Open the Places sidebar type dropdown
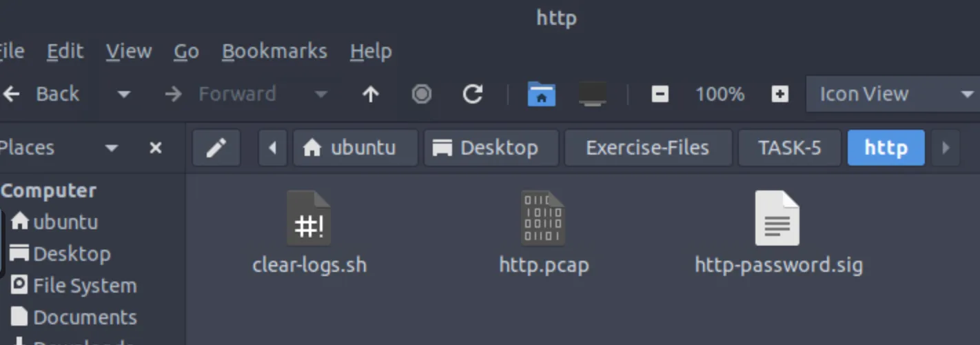This screenshot has height=345, width=980. point(111,148)
